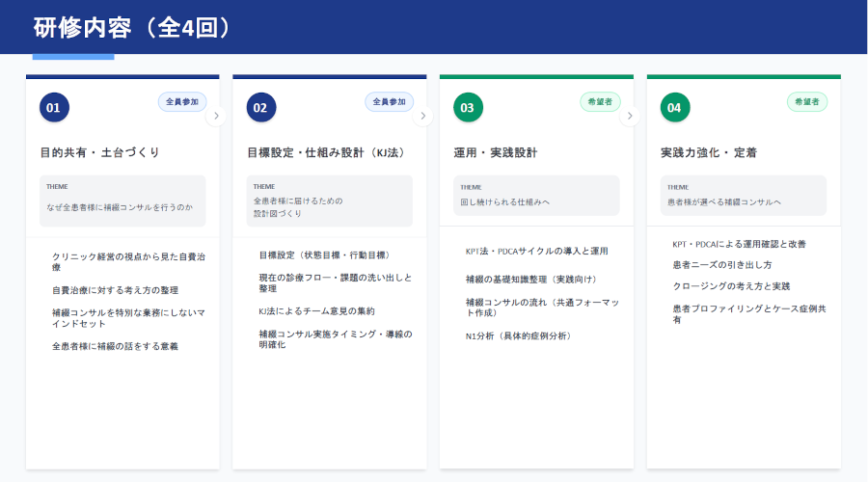Select item 目標設定（状態目標・行動目標）
868x482 pixels.
(326, 255)
